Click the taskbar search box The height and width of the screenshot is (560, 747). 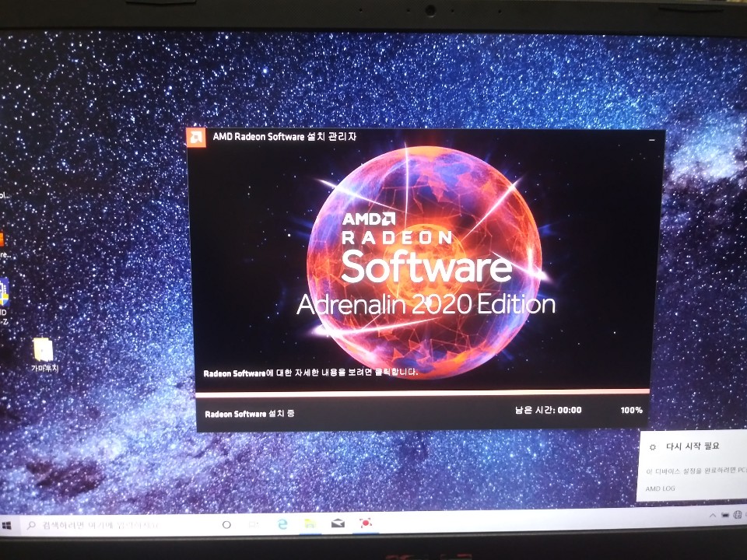pos(113,525)
